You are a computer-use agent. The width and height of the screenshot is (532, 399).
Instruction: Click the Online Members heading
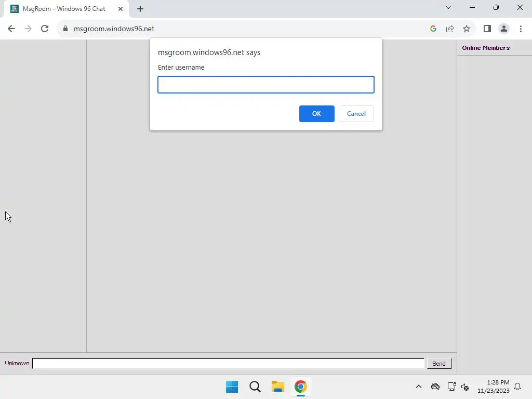[486, 48]
